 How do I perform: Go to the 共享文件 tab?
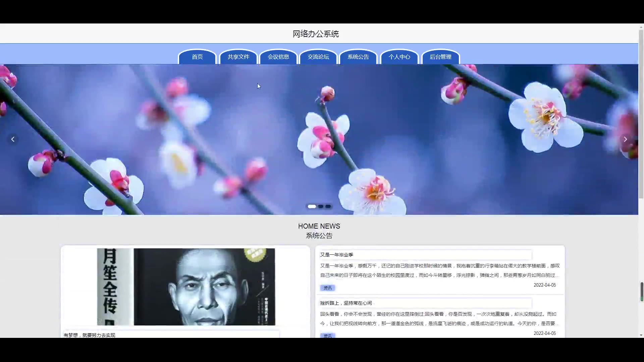(238, 57)
